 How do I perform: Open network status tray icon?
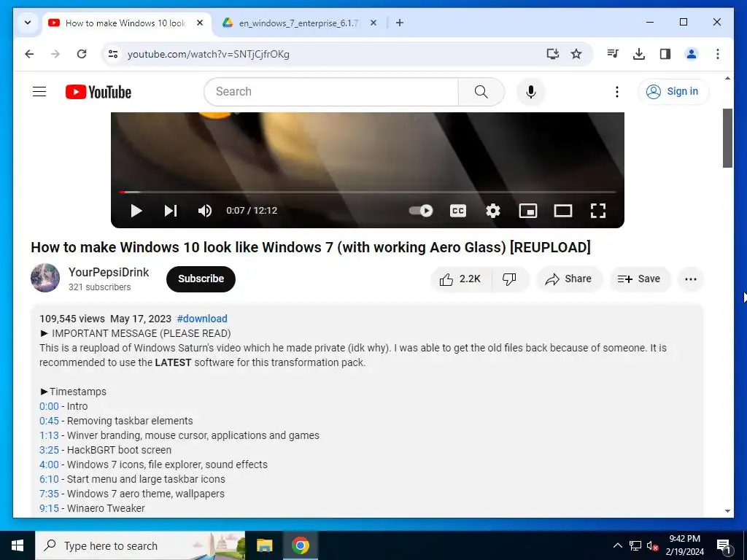(x=635, y=545)
